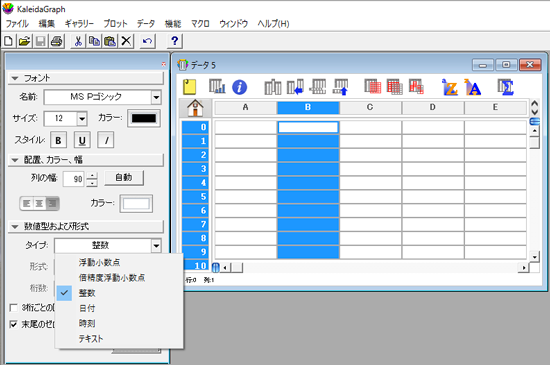Click the Open file folder icon
Viewport: 550px width, 365px height.
point(24,41)
